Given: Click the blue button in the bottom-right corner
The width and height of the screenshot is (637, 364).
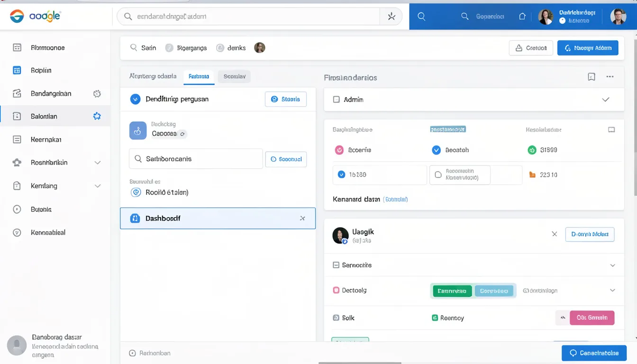Looking at the screenshot, I should [594, 353].
